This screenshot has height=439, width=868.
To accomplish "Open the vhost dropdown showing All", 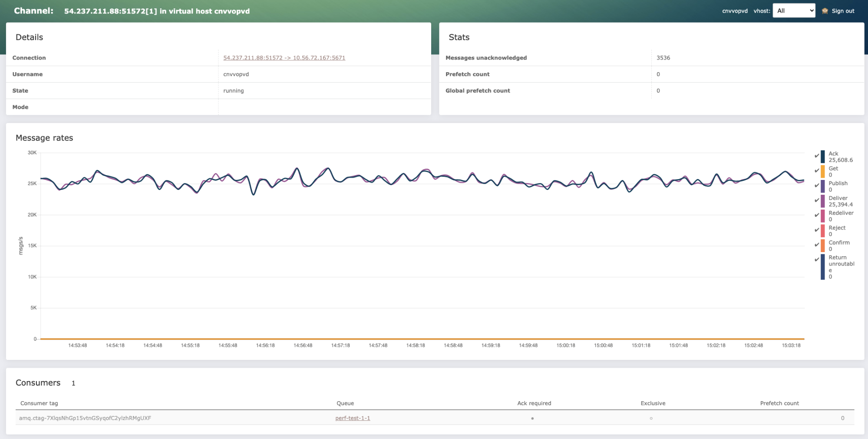I will (x=793, y=11).
